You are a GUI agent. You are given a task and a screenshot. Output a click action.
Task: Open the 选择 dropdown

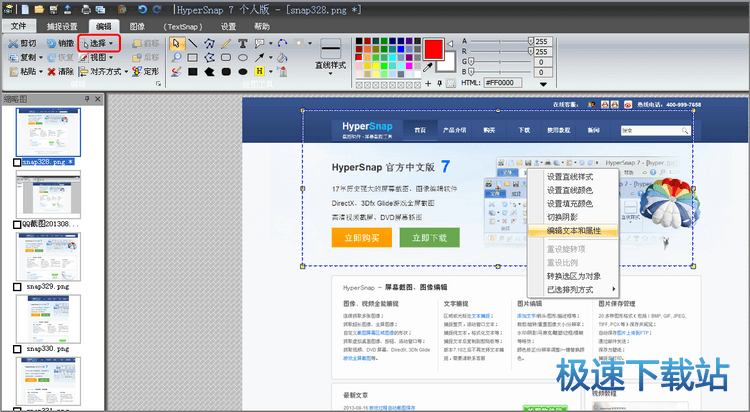(x=99, y=43)
